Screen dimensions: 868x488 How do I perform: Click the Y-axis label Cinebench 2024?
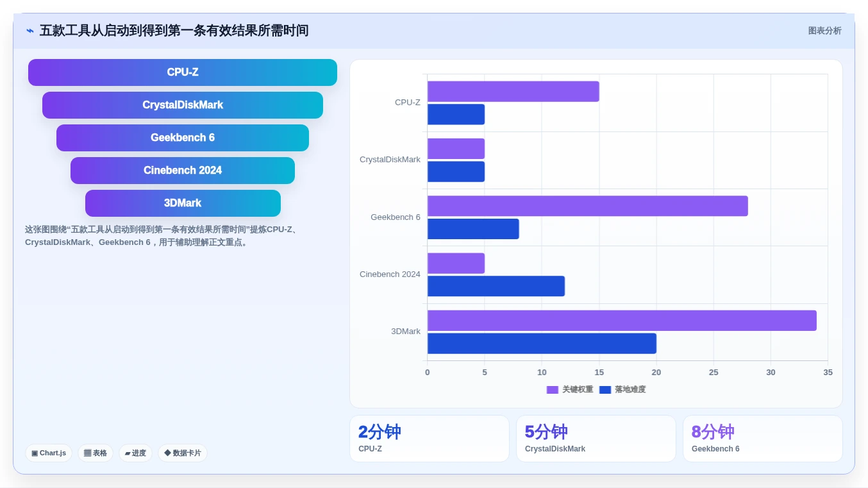pyautogui.click(x=390, y=274)
